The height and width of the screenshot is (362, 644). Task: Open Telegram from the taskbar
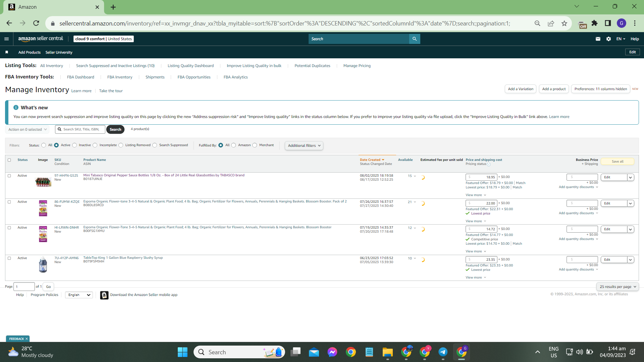point(443,352)
